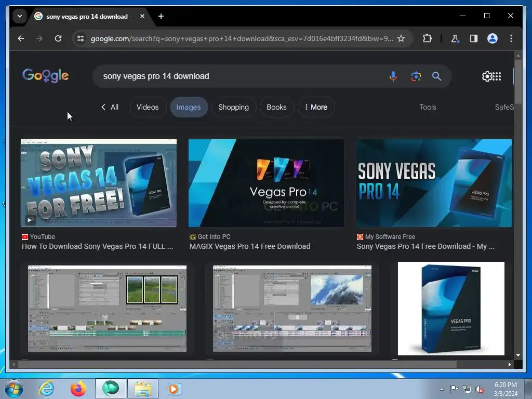Open the side panel icon
Screen dimensions: 532x399
(x=474, y=38)
